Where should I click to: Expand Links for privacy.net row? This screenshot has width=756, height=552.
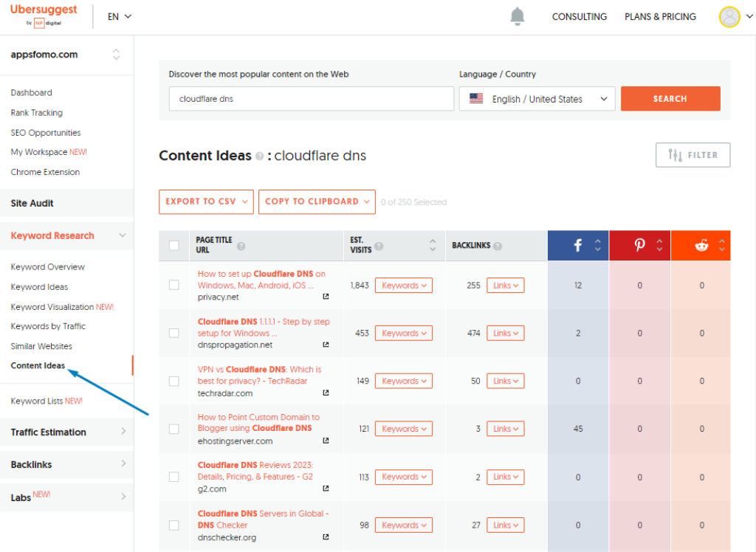(505, 285)
